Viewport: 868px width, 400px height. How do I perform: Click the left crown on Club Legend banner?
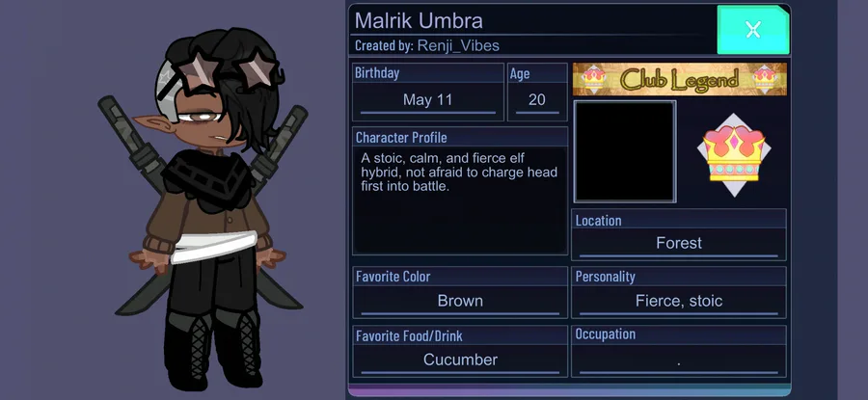tap(593, 79)
